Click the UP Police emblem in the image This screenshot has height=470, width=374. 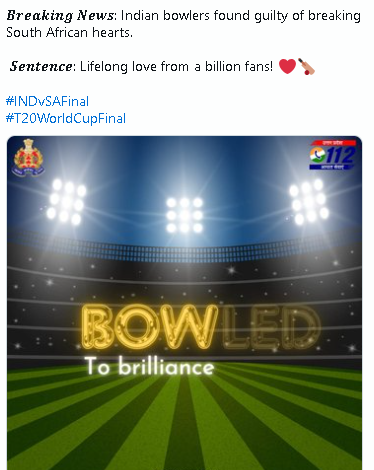coord(29,157)
